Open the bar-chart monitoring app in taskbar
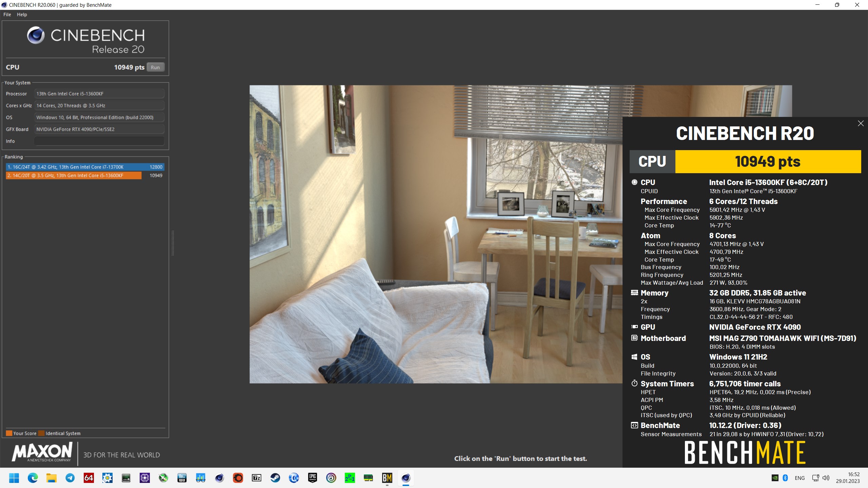This screenshot has width=868, height=488. click(182, 478)
